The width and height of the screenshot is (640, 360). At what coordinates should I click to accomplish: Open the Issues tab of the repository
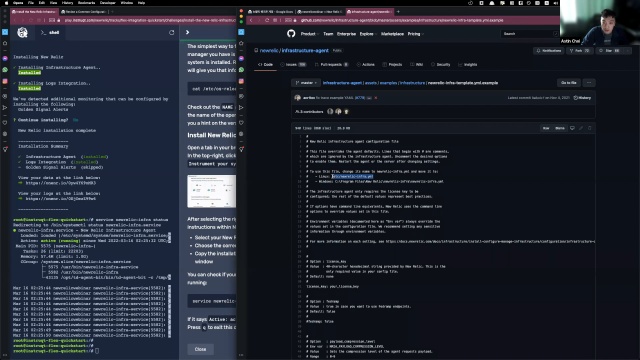[293, 64]
